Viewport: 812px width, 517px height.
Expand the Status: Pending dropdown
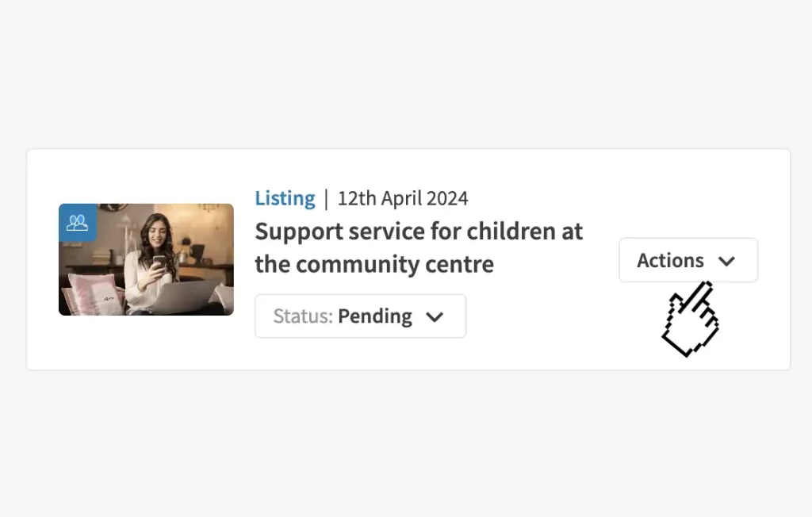[x=360, y=316]
